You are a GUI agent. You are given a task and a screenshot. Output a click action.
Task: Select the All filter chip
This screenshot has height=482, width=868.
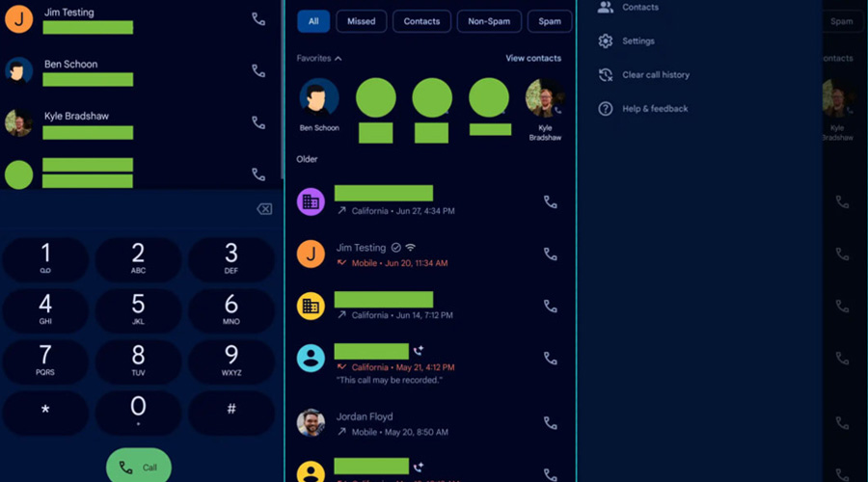pos(313,21)
